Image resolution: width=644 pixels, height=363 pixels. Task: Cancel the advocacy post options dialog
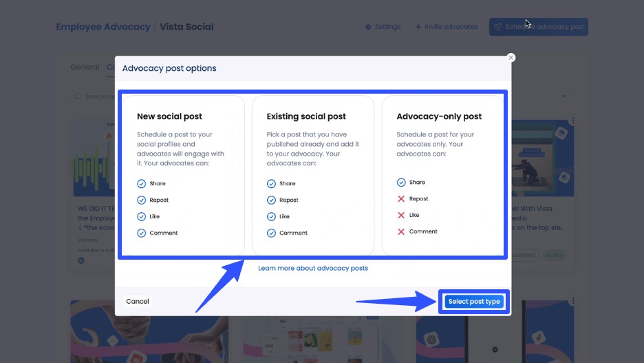click(x=138, y=302)
